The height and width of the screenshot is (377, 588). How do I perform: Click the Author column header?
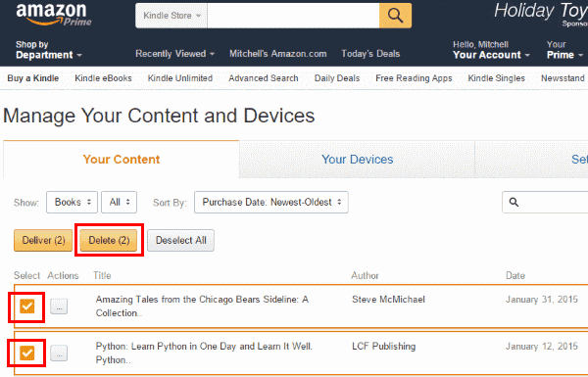point(365,275)
